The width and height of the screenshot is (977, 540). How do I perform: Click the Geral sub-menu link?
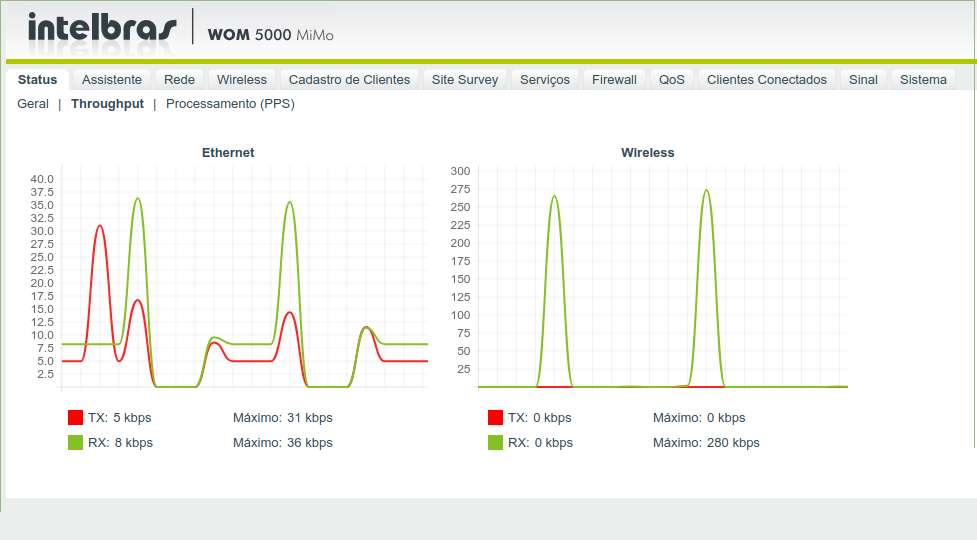[x=33, y=104]
